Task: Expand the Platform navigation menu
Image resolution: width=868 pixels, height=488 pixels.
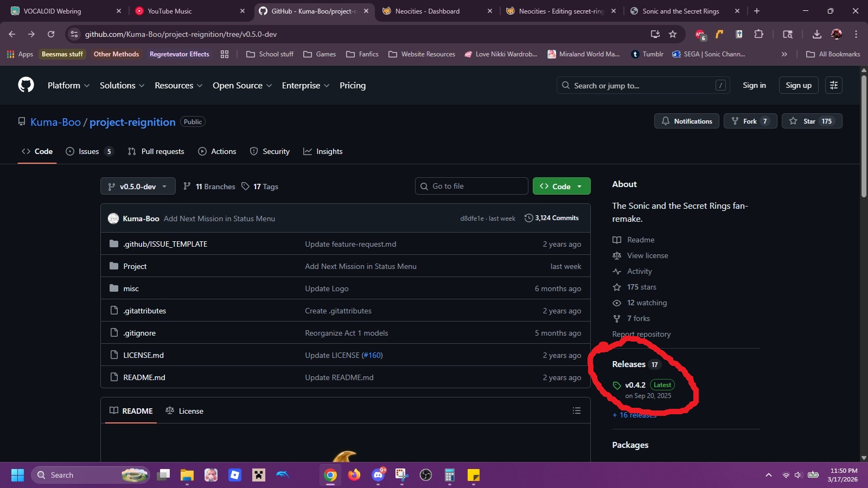Action: coord(68,85)
